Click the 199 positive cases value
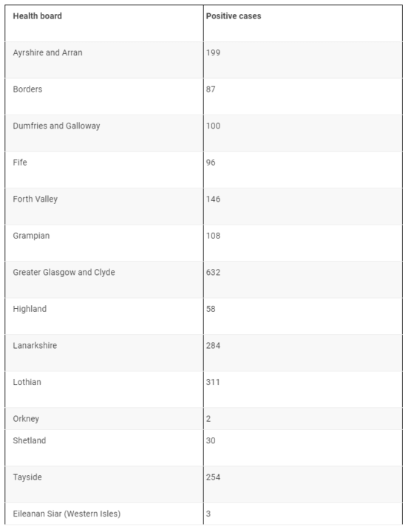 pyautogui.click(x=213, y=52)
